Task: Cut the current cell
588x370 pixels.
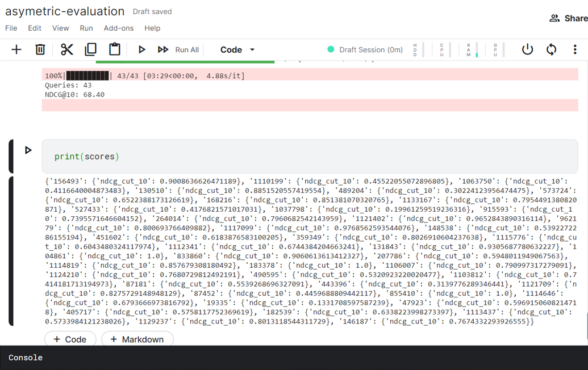Action: [x=66, y=49]
